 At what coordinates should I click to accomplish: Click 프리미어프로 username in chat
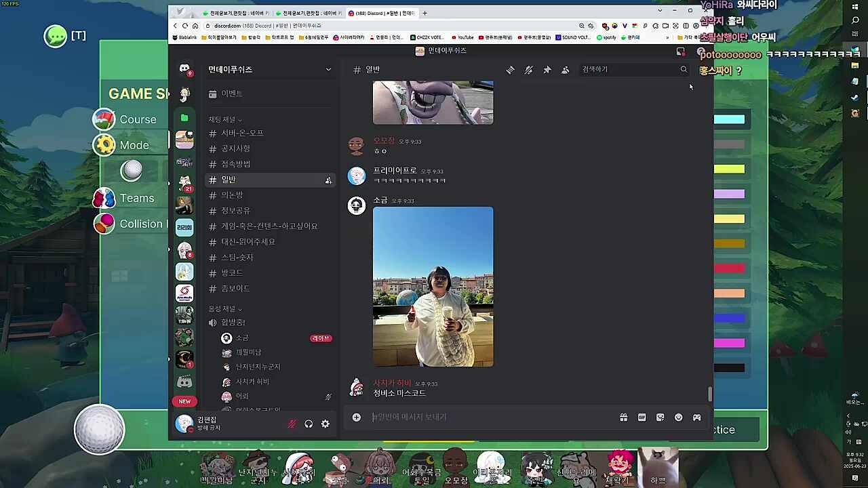(395, 171)
